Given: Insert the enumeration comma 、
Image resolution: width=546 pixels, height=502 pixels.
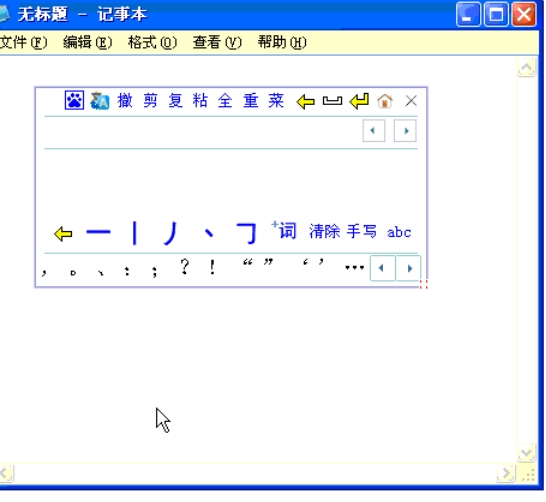Looking at the screenshot, I should click(101, 273).
